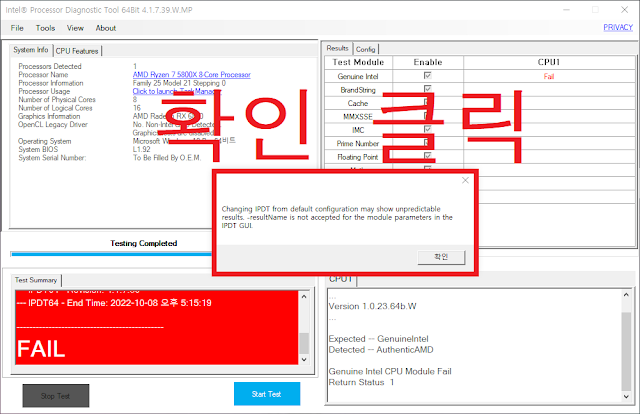Open the File menu
The width and height of the screenshot is (640, 414).
[17, 28]
